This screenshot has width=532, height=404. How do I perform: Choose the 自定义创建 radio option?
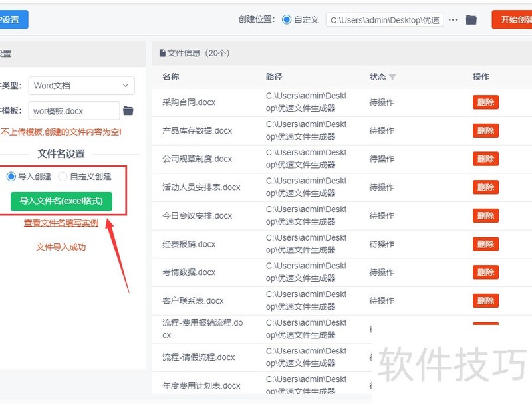point(63,176)
